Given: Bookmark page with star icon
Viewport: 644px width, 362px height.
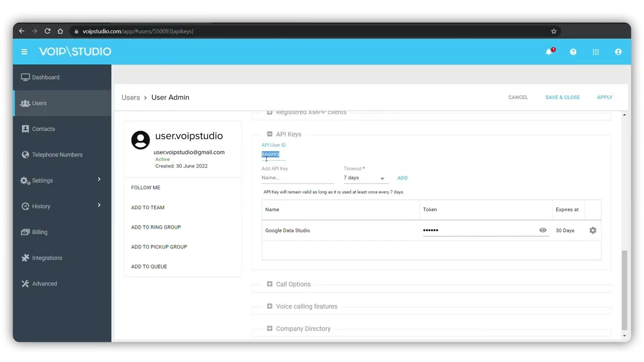Looking at the screenshot, I should tap(553, 31).
